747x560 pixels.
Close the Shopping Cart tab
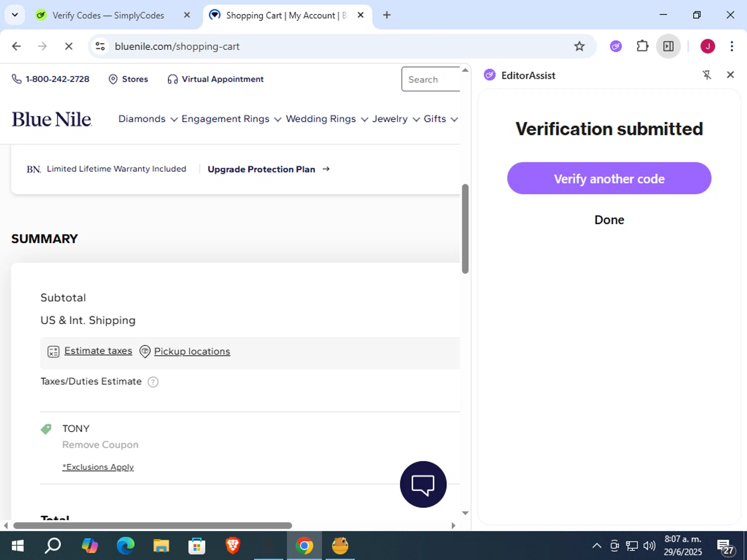tap(361, 15)
